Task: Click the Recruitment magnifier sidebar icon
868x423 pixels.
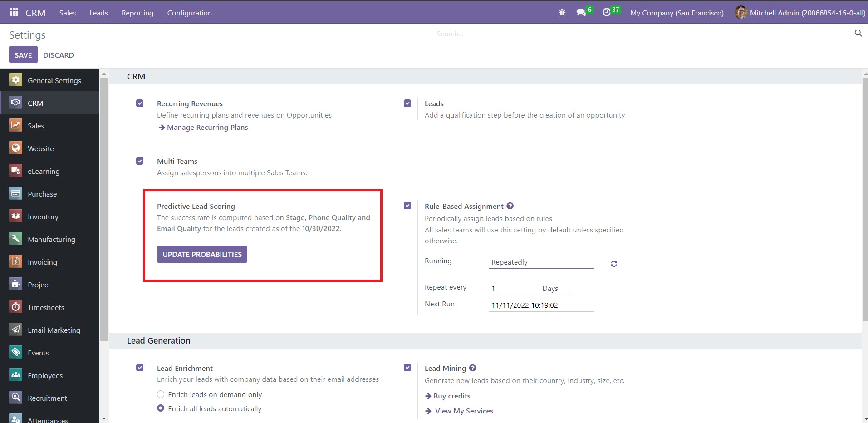Action: [x=16, y=398]
